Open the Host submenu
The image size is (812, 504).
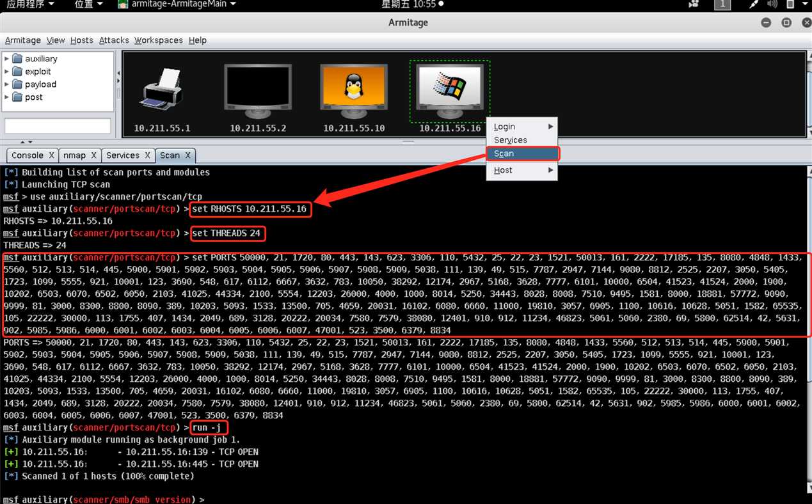point(522,170)
